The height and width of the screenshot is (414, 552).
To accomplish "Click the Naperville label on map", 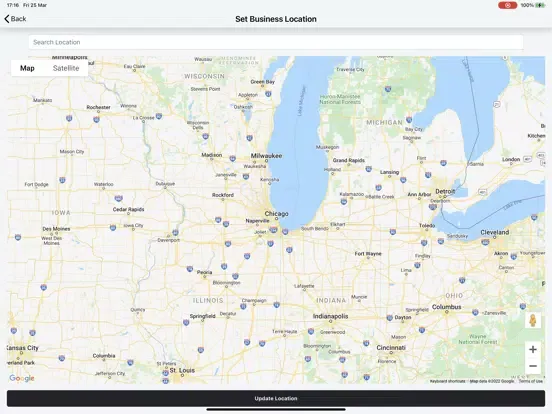I will click(x=257, y=221).
